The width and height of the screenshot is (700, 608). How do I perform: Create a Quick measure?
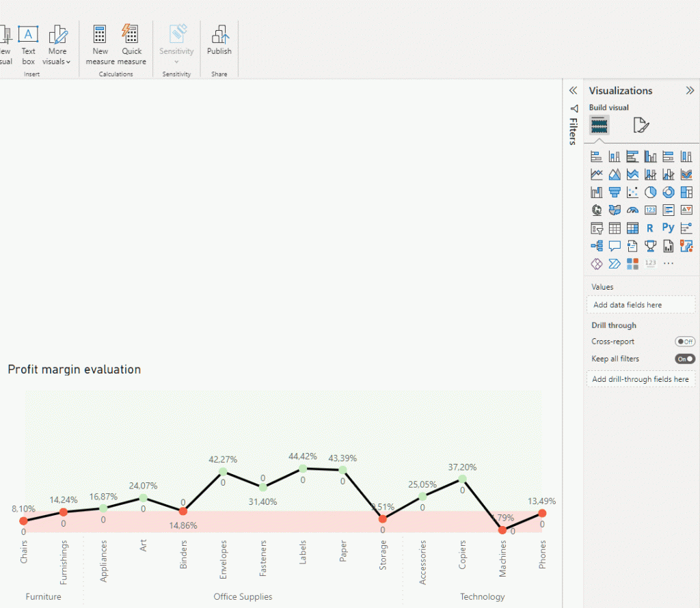pyautogui.click(x=131, y=41)
